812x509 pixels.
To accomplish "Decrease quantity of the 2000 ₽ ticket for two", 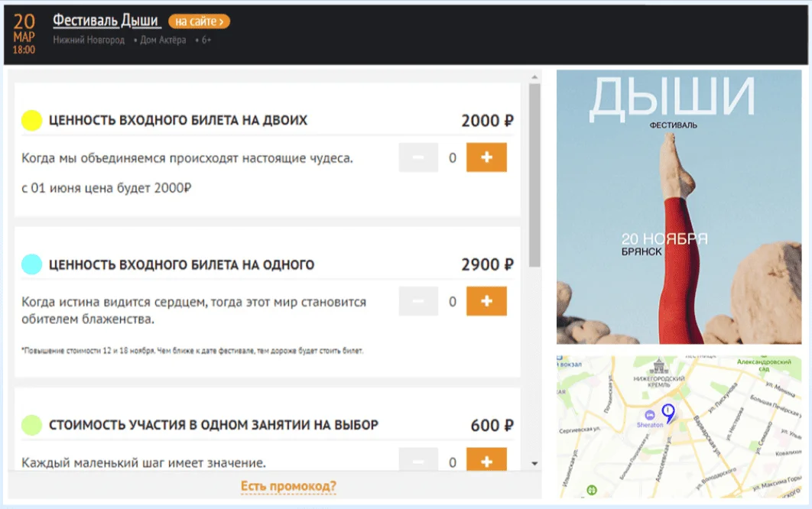I will click(418, 157).
